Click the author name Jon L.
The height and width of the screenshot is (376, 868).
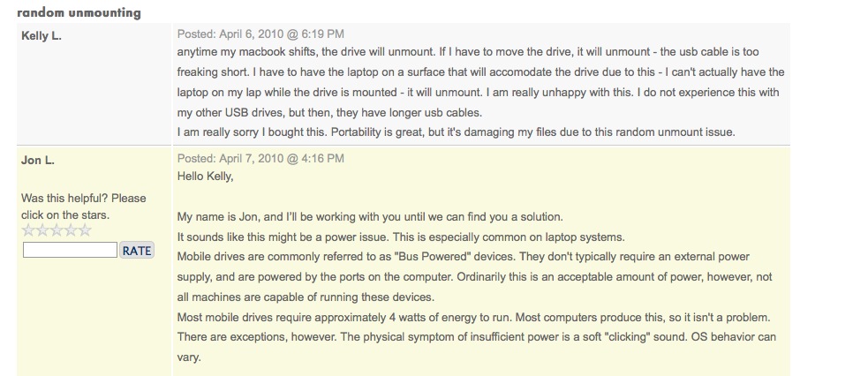(38, 160)
